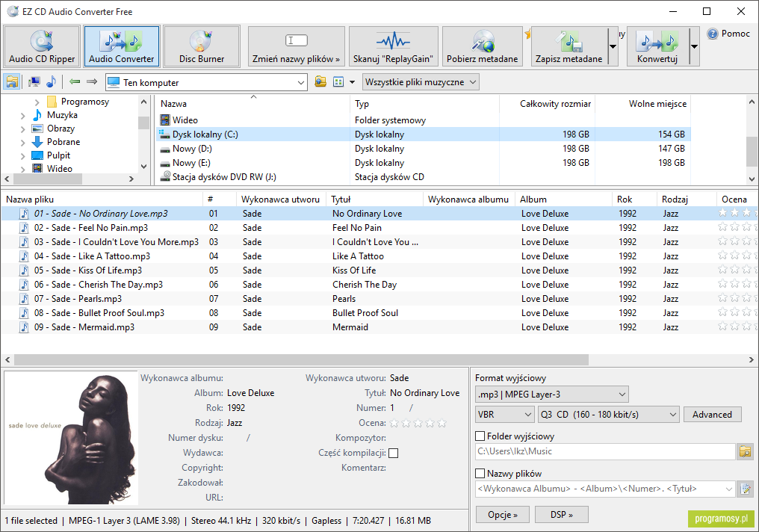Toggle the folder browser panel icon

[12, 81]
